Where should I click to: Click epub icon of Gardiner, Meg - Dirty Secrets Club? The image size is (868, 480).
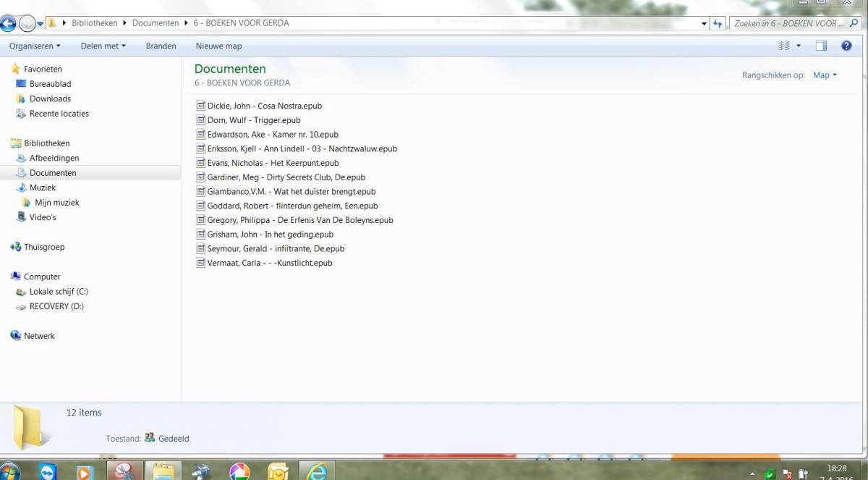(x=201, y=177)
